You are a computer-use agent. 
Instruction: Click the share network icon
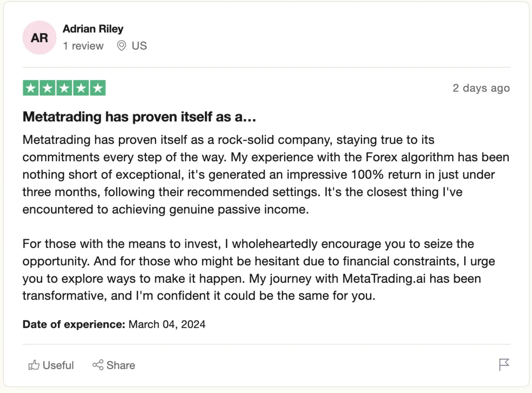click(x=98, y=365)
